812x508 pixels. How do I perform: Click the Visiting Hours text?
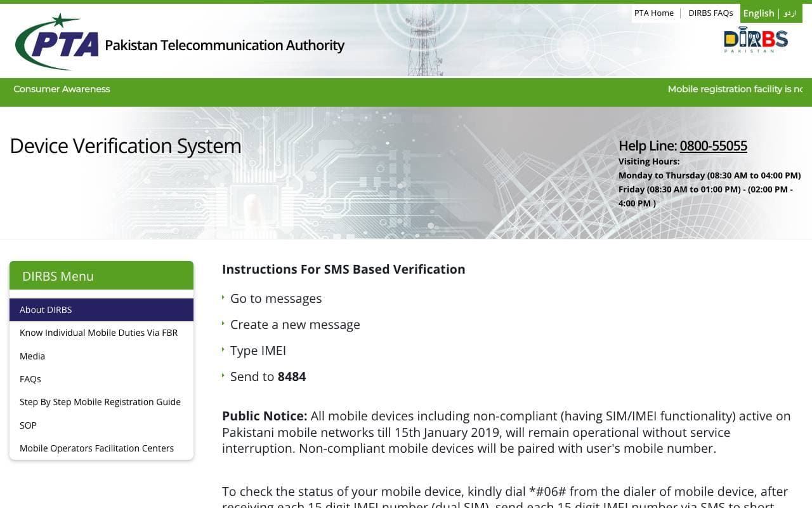coord(649,161)
